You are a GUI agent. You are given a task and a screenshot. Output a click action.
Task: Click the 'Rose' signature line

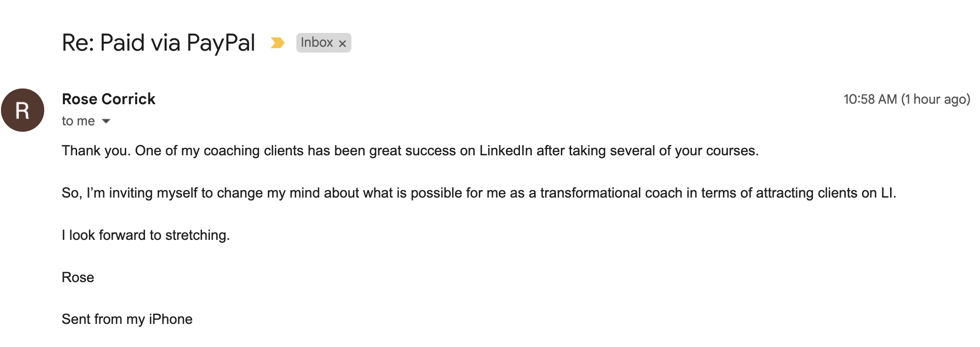coord(78,277)
